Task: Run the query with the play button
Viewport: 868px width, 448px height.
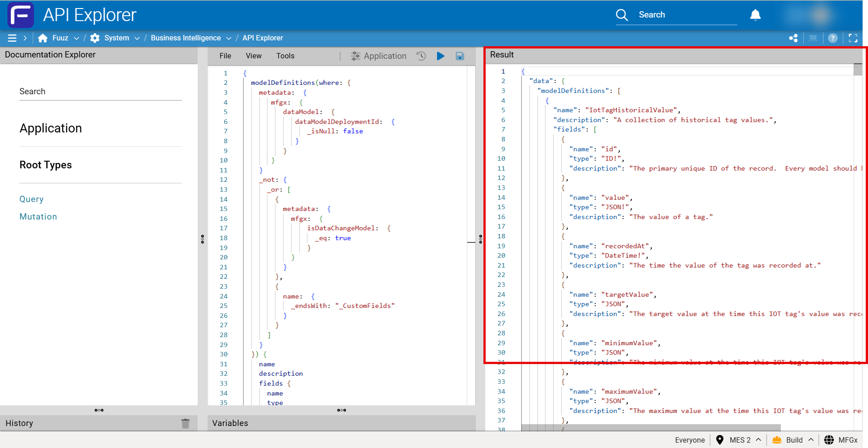Action: [440, 56]
